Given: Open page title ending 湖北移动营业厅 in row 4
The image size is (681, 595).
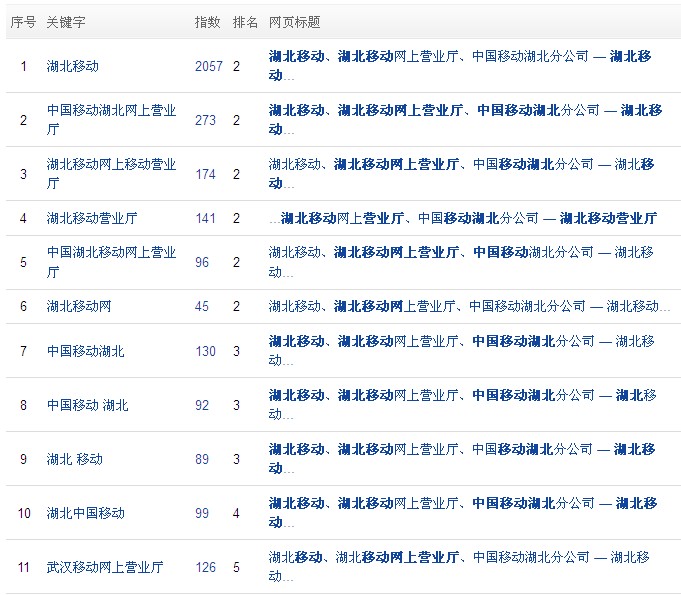Looking at the screenshot, I should [463, 218].
